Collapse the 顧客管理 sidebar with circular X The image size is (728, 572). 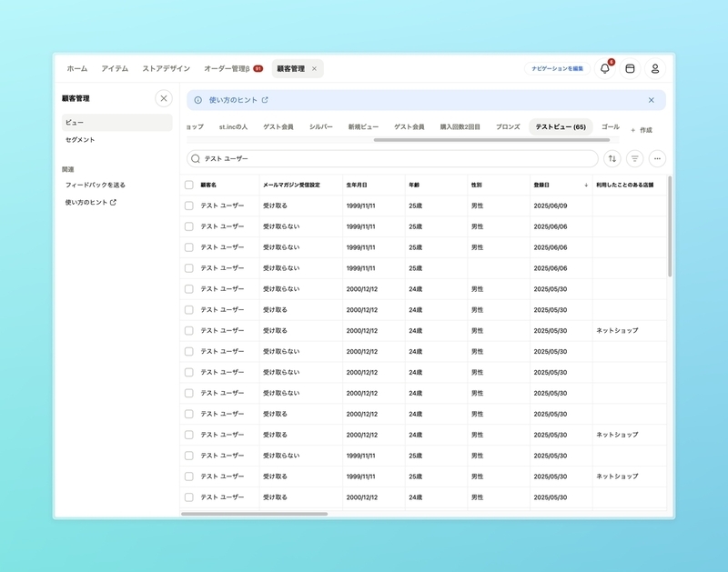click(x=164, y=98)
